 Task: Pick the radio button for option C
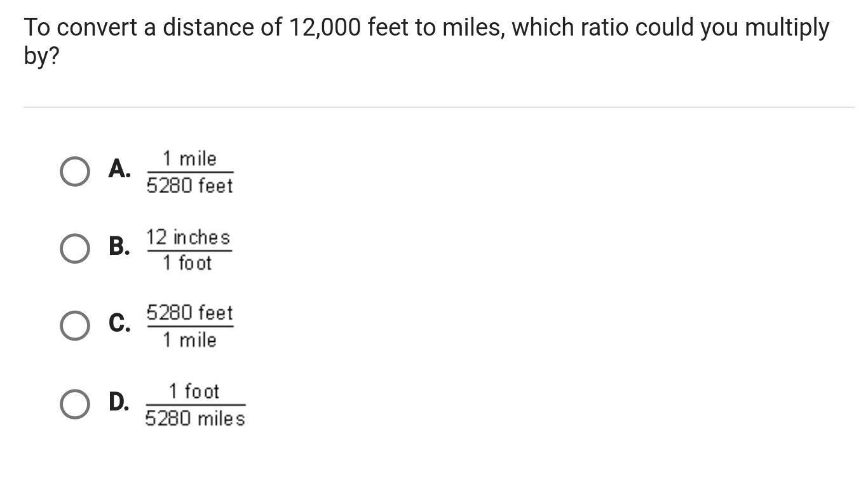[74, 326]
